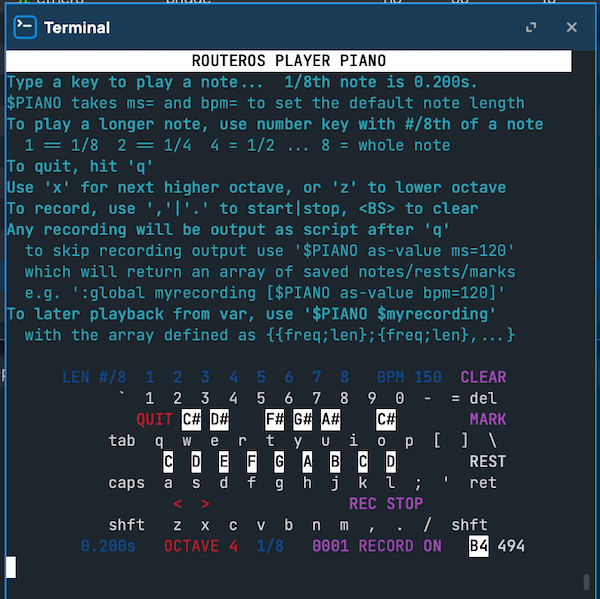
Task: Click the 'caps' key label
Action: (127, 483)
